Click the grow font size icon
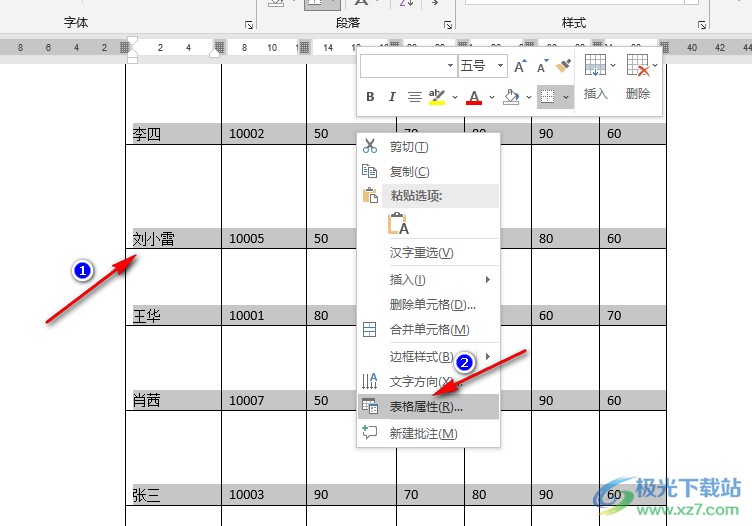 coord(520,66)
